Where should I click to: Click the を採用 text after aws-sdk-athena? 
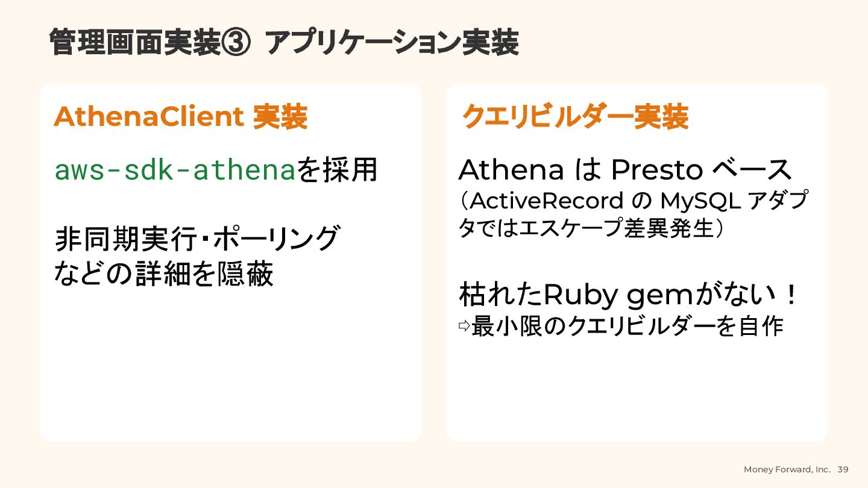337,170
